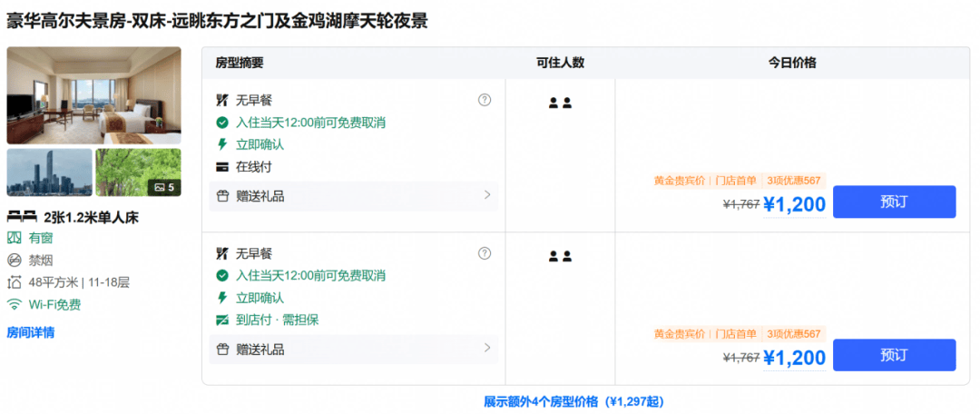This screenshot has width=980, height=414.
Task: Click 门店首单 tag in first row
Action: tap(736, 181)
